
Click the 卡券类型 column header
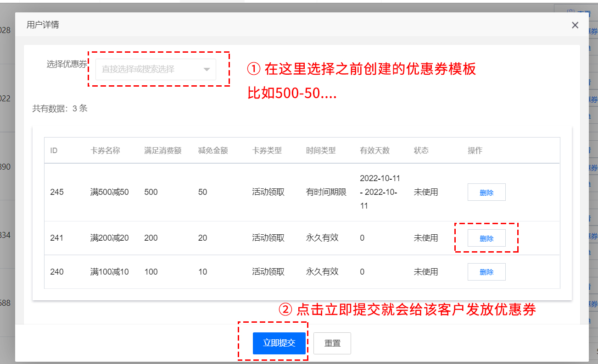267,150
